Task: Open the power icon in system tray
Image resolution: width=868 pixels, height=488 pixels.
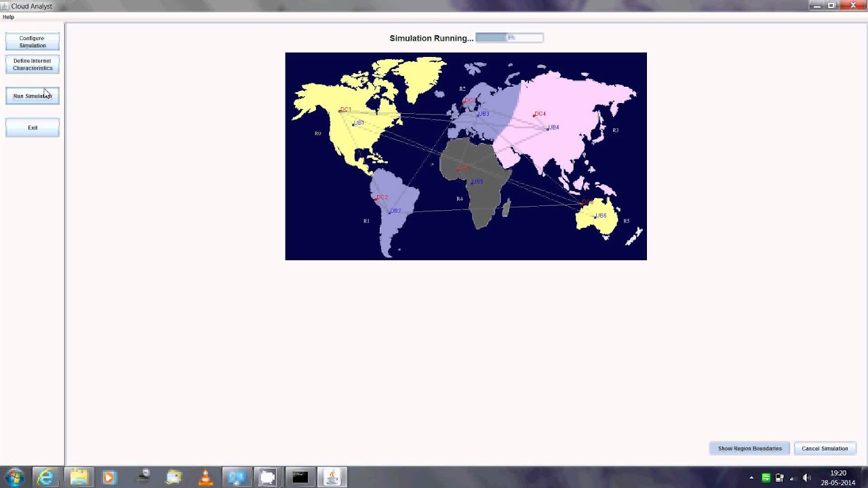Action: [779, 478]
